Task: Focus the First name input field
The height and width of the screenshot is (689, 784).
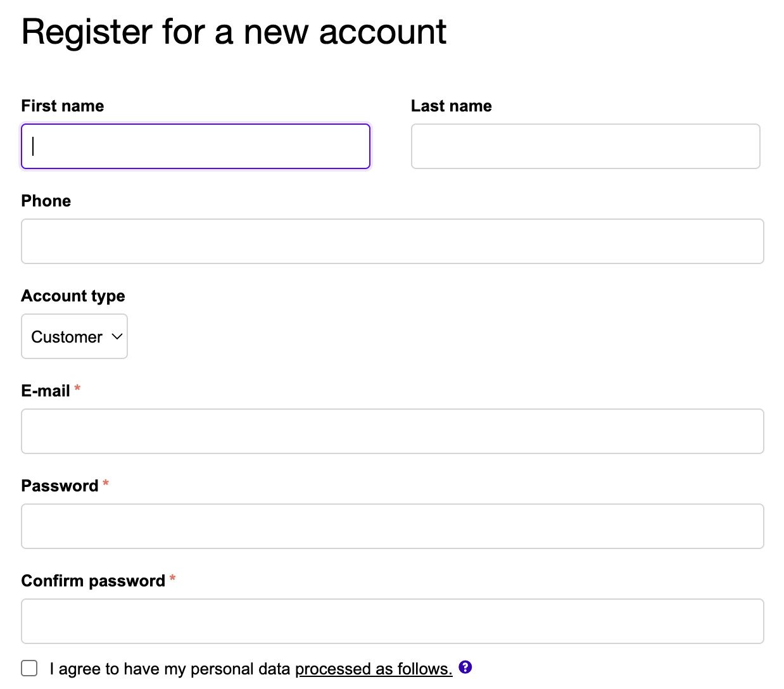Action: (x=195, y=146)
